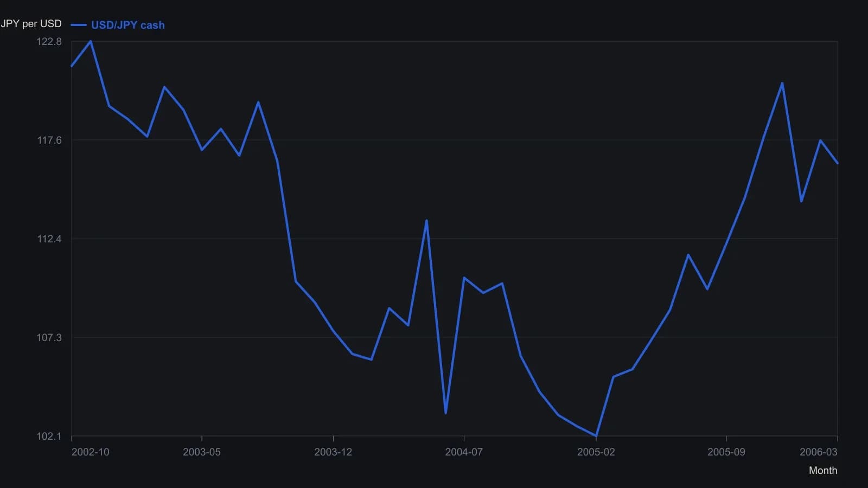This screenshot has width=868, height=488.
Task: Click the line's lowest point at 2005-02
Action: 596,435
